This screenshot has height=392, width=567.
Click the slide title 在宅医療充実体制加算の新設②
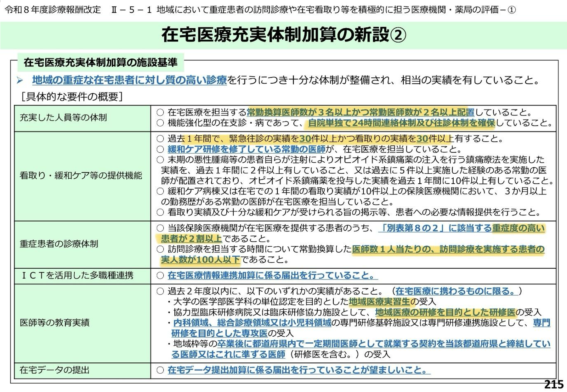point(284,35)
